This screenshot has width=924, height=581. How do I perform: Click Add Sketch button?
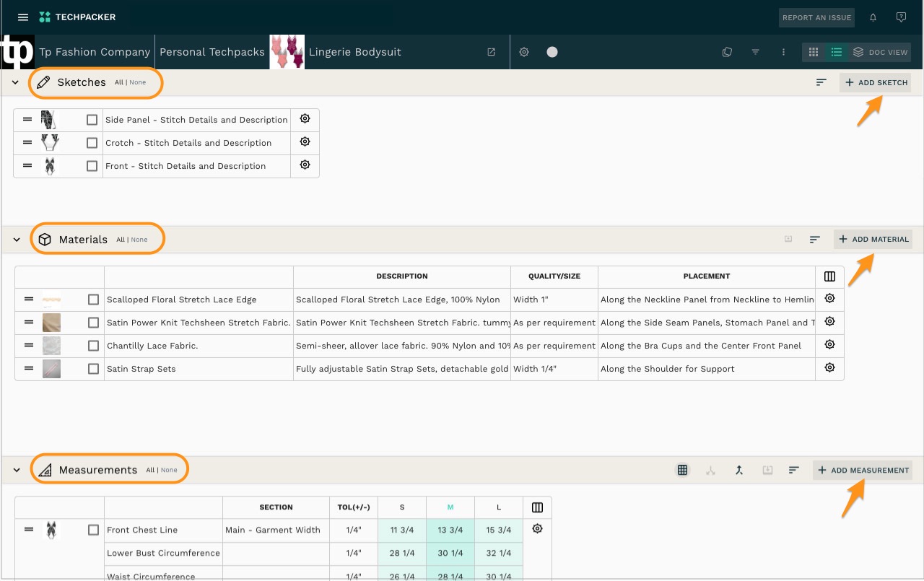tap(875, 82)
